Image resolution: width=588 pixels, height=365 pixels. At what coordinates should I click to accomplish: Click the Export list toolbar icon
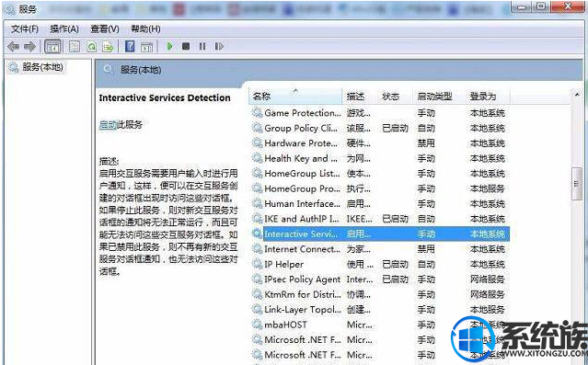coord(108,47)
